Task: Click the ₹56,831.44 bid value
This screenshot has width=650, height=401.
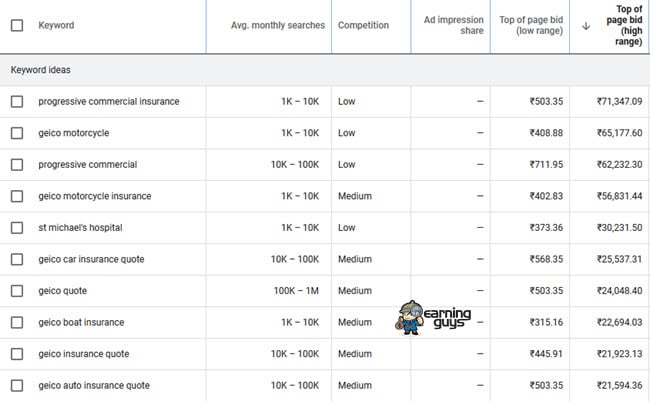Action: [619, 196]
